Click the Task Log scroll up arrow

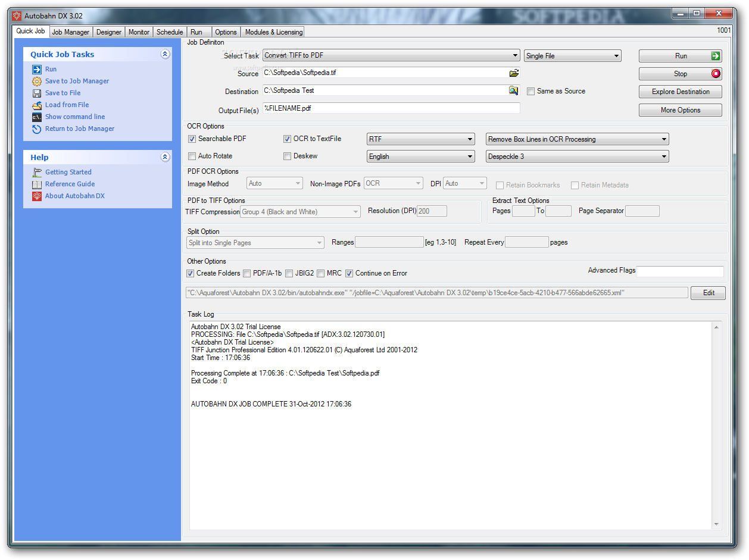(716, 327)
